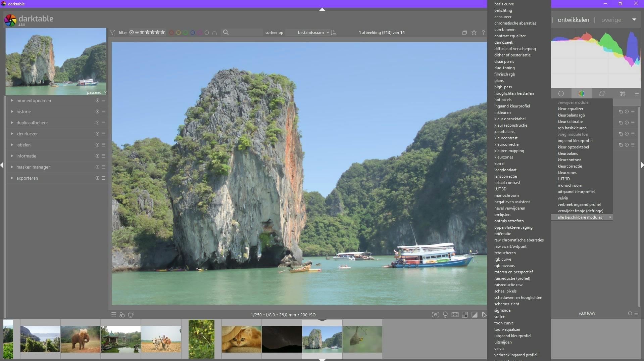The image size is (644, 361).
Task: Select the cat thumbnail in the filmstrip
Action: (x=242, y=339)
